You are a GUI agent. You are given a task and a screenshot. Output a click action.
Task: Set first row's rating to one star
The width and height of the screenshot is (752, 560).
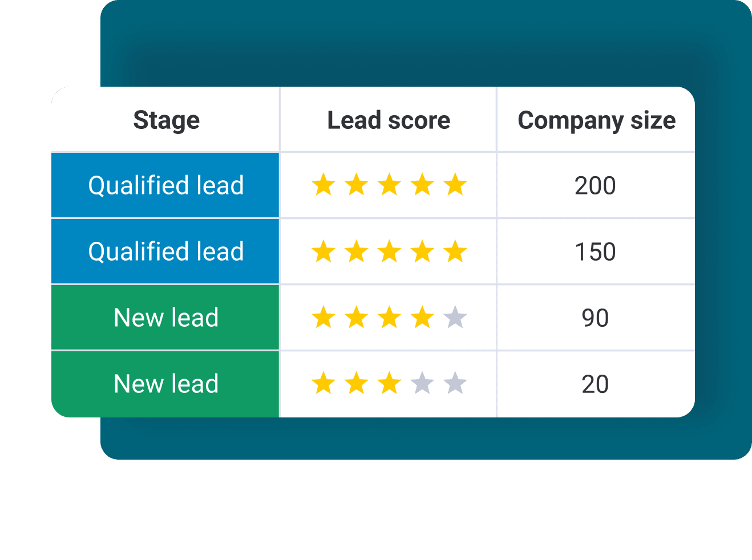pyautogui.click(x=324, y=185)
